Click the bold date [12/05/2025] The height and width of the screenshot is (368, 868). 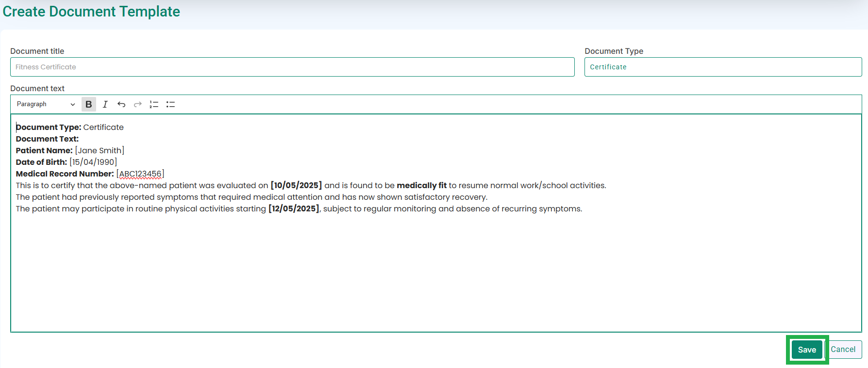(x=294, y=208)
